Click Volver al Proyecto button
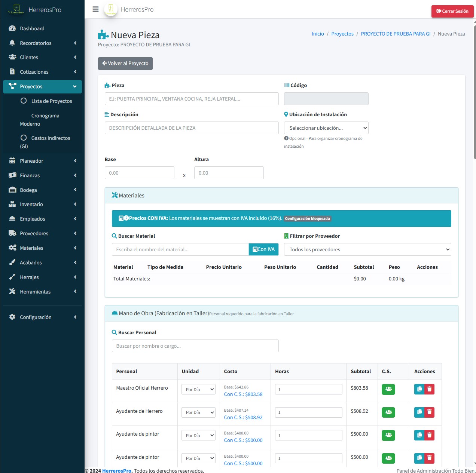The image size is (476, 473). 125,64
